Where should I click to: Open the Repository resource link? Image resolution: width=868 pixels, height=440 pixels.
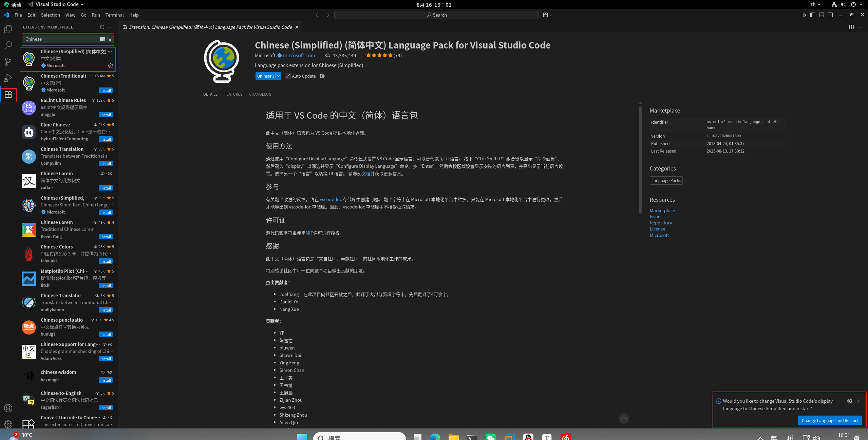(660, 223)
